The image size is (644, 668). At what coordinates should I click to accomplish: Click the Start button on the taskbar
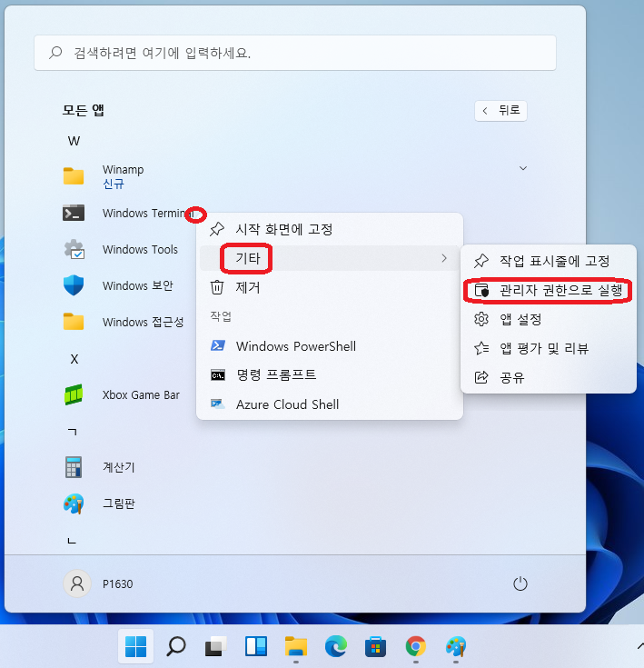tap(135, 646)
